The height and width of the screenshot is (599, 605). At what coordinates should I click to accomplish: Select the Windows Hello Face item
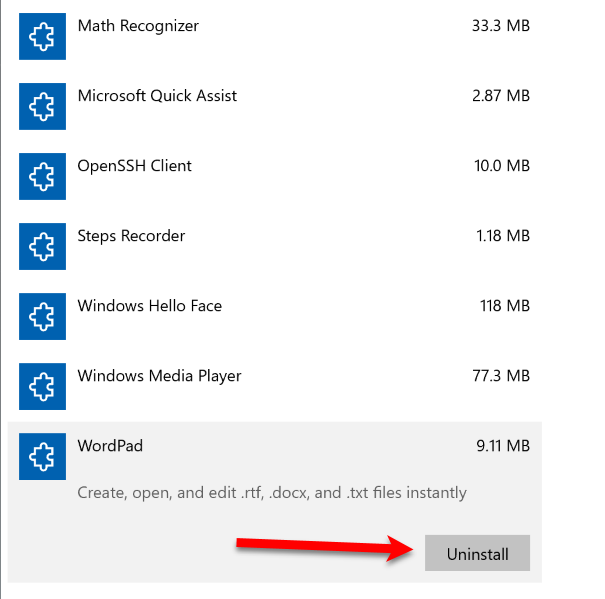click(x=149, y=306)
